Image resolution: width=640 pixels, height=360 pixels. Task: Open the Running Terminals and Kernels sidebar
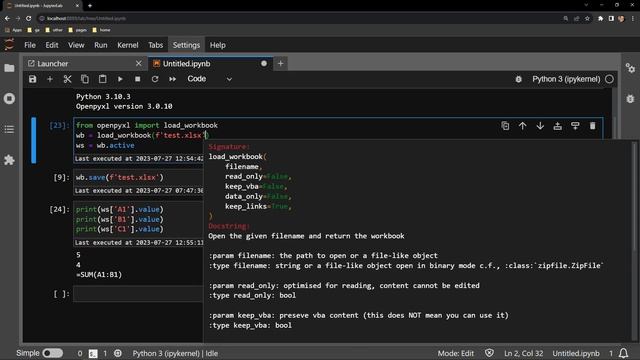click(9, 98)
